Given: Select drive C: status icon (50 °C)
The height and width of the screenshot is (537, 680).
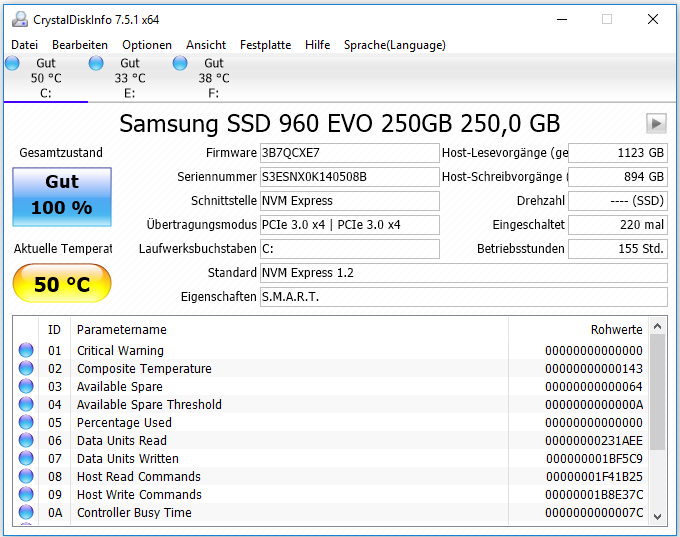Looking at the screenshot, I should tap(12, 63).
